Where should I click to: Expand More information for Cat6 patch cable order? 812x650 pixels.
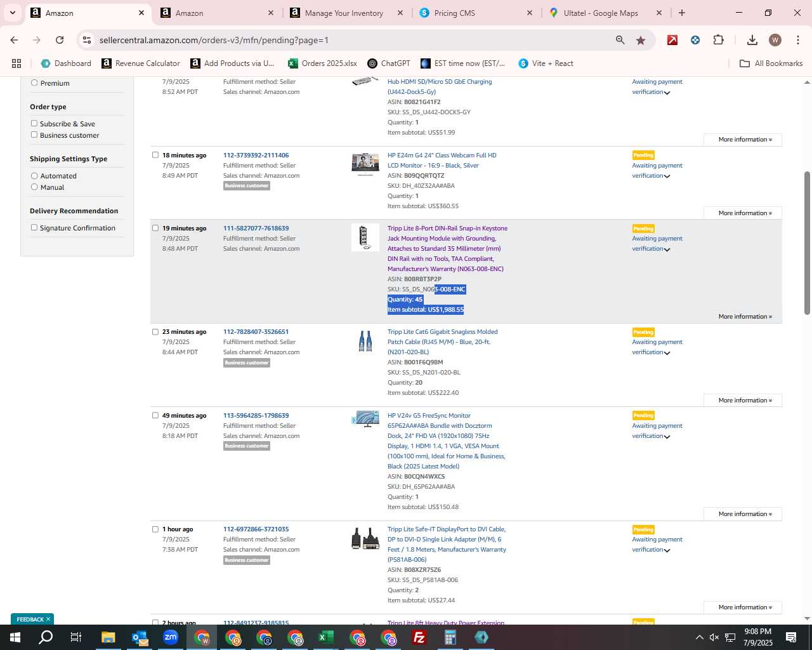coord(743,400)
